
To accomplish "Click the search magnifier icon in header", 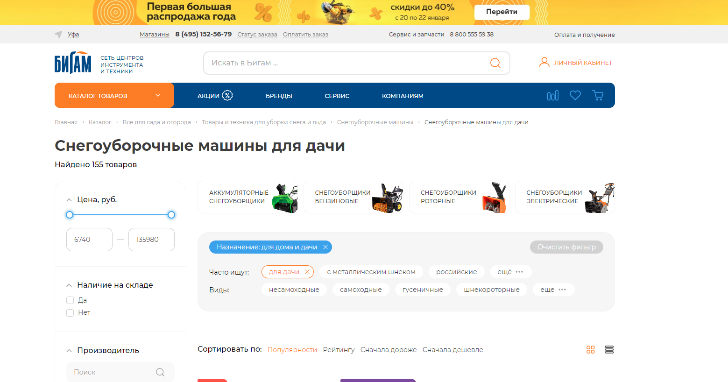I will coord(495,63).
